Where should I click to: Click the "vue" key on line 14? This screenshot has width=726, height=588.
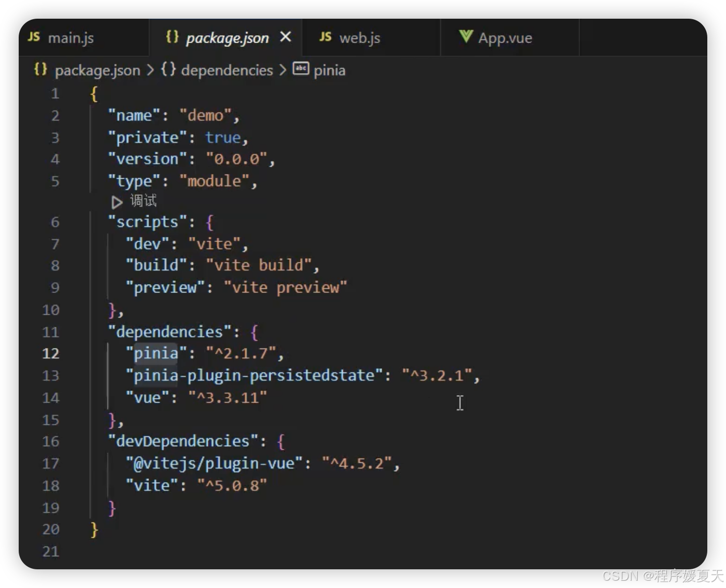[x=147, y=398]
